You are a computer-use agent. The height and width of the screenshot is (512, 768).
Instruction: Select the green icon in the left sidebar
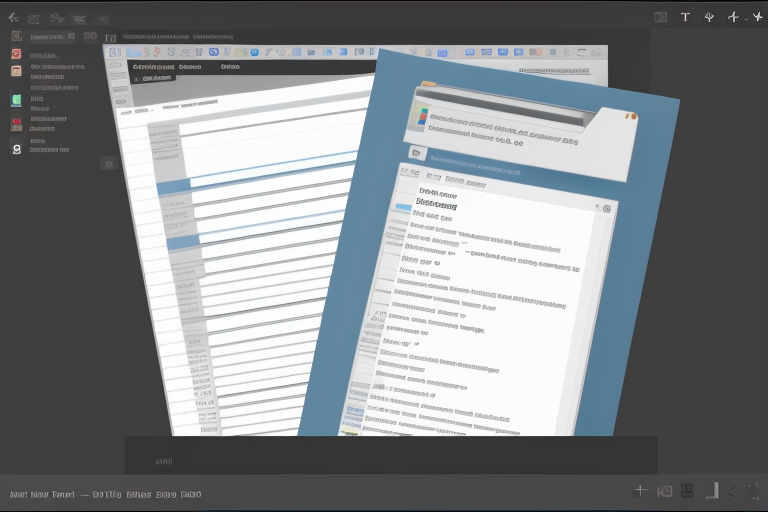click(16, 99)
